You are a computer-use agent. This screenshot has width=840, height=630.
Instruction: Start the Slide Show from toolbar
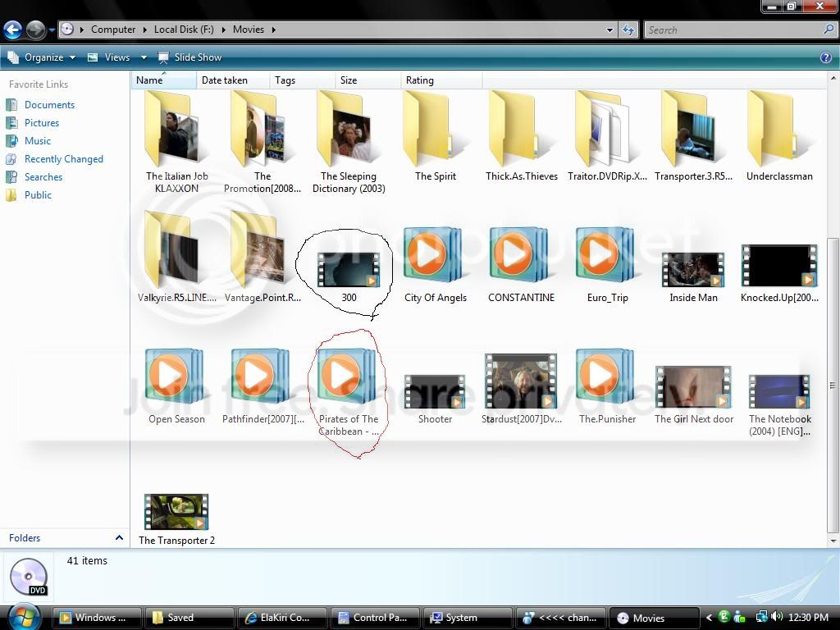(x=189, y=57)
